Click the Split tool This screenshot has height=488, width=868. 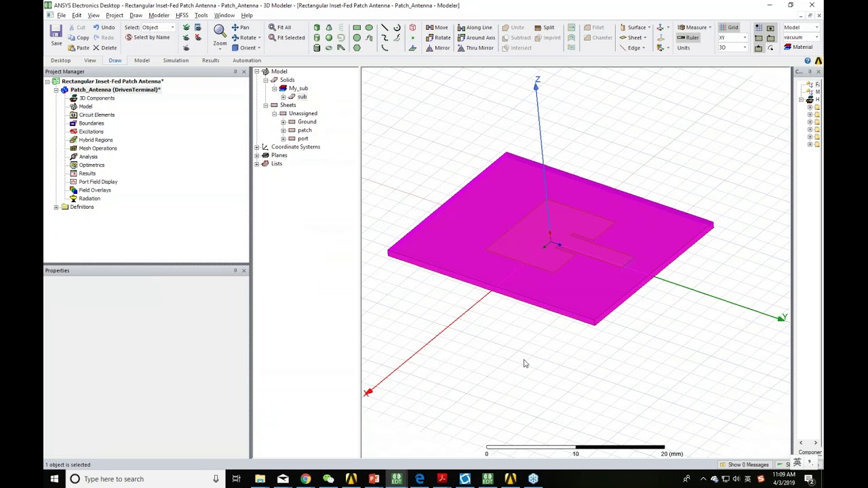[544, 28]
